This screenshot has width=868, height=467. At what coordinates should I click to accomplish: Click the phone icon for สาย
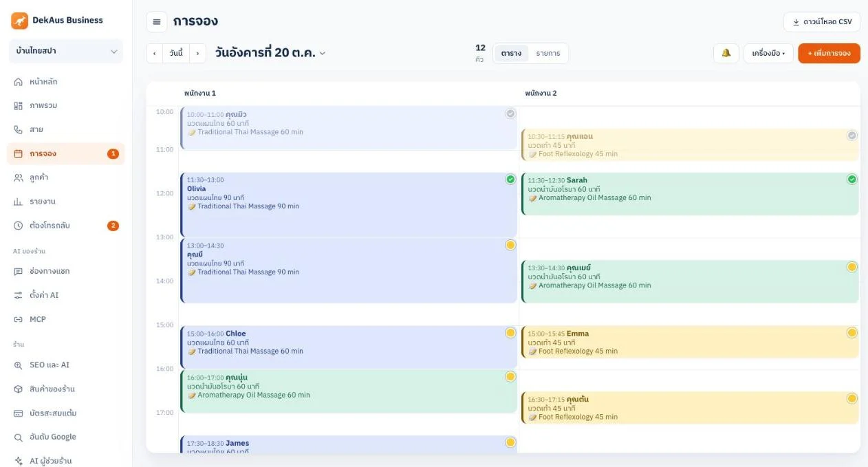19,129
